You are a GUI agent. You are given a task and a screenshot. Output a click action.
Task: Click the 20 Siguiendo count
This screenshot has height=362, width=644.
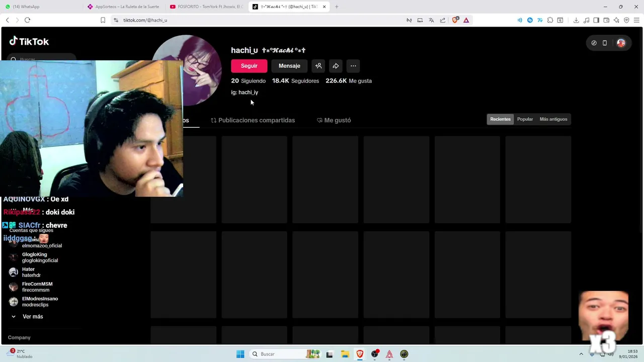click(x=248, y=81)
